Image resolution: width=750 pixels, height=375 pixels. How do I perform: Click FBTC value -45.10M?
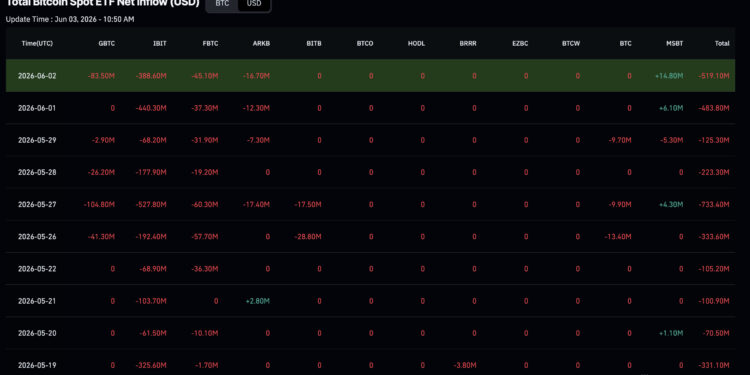(205, 76)
